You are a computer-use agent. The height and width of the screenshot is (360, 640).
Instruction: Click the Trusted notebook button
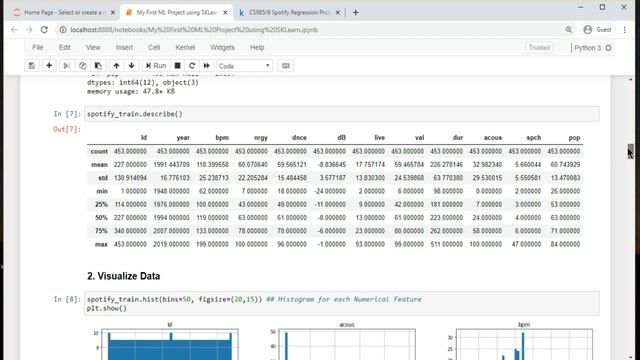[539, 48]
